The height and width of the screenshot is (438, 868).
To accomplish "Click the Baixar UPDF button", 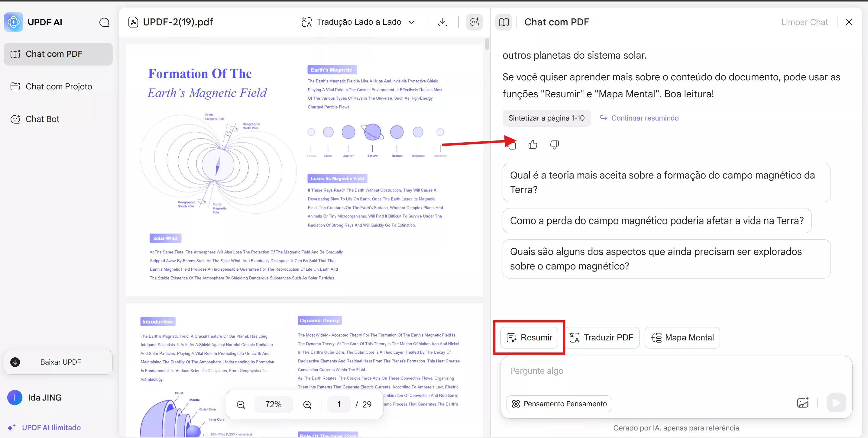I will 58,362.
